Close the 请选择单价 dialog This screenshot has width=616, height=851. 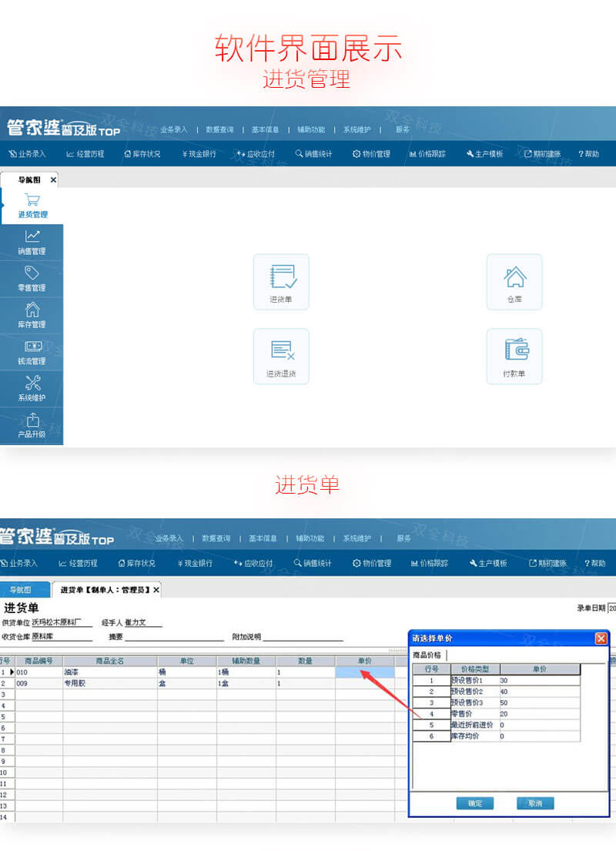pos(601,638)
